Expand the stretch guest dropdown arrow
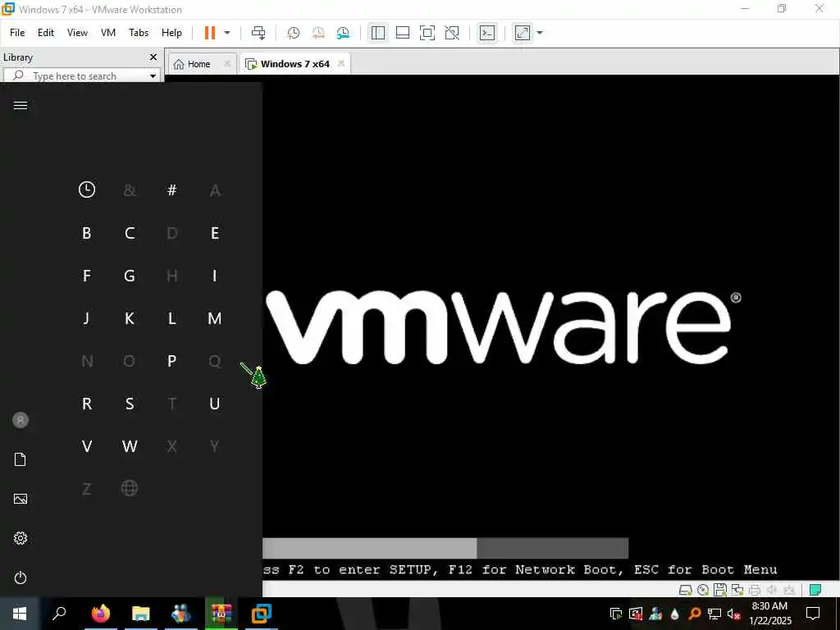 click(x=540, y=33)
